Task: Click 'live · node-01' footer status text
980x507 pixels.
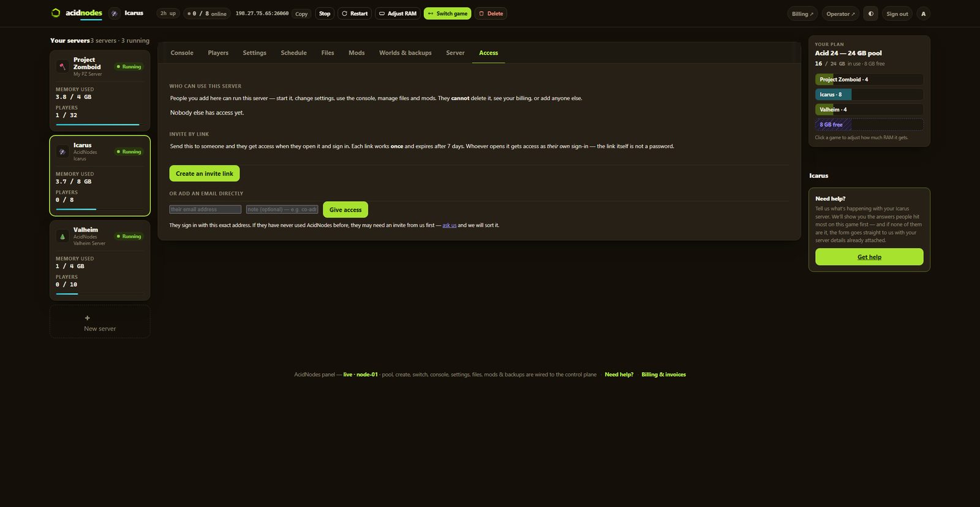Action: [x=361, y=375]
